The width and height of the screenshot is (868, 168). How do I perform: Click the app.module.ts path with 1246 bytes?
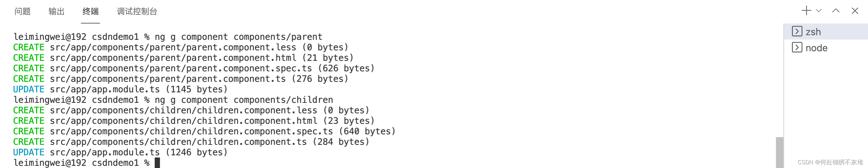click(x=104, y=153)
